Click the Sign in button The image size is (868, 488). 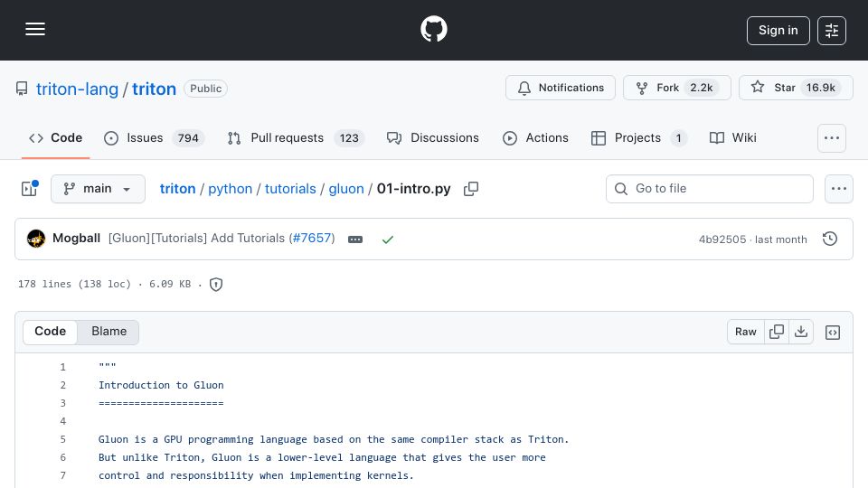pos(778,31)
